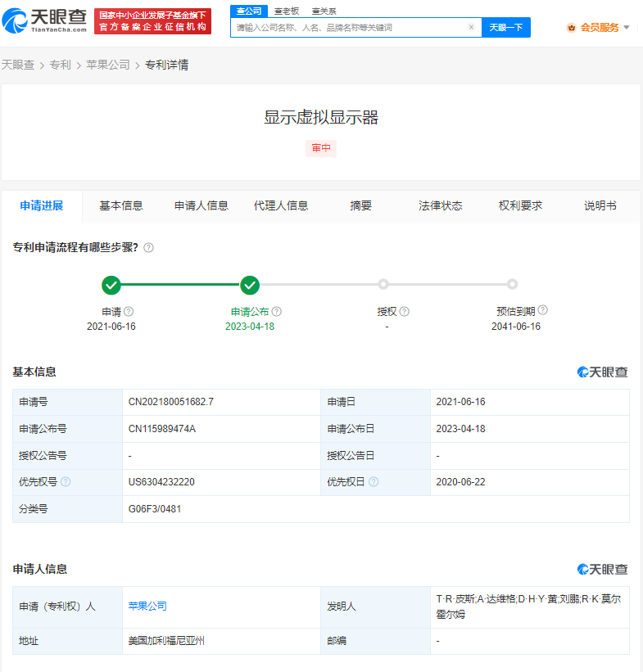
Task: Click the gray 预估到期 step marker
Action: tap(512, 284)
